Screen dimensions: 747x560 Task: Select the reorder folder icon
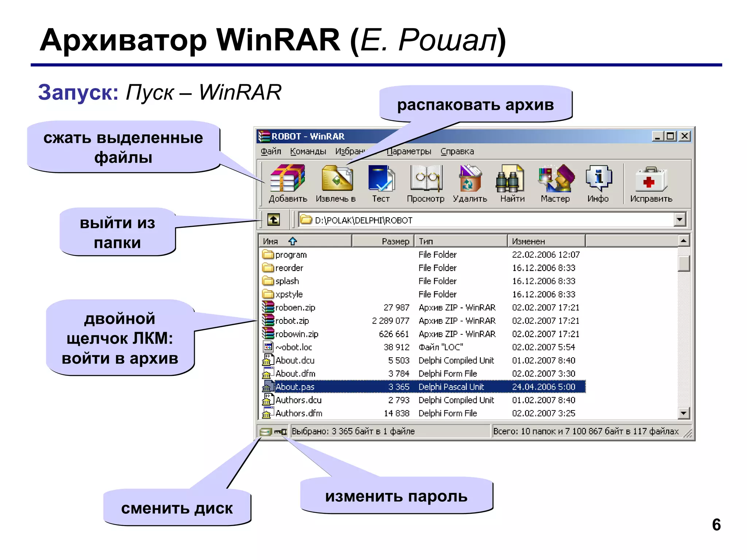click(x=268, y=268)
